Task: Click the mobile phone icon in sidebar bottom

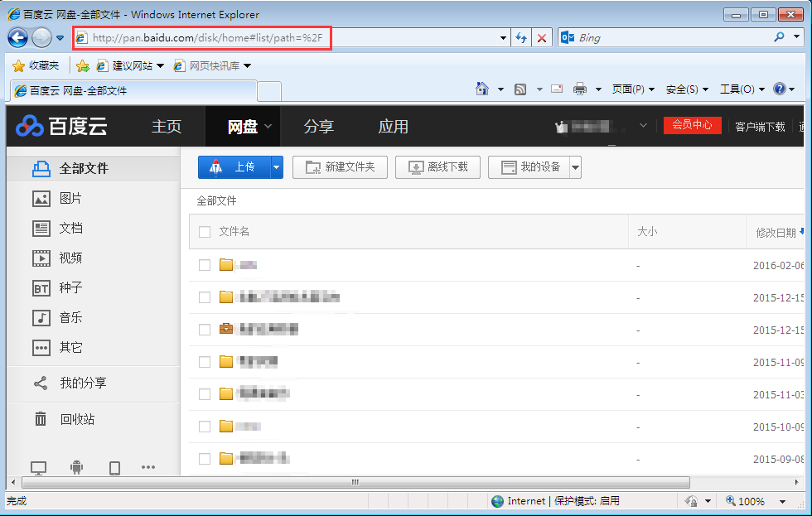Action: point(115,468)
